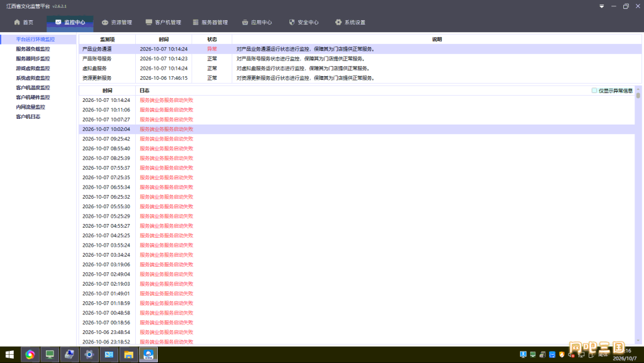Open the blue gear app on the taskbar

tap(89, 354)
